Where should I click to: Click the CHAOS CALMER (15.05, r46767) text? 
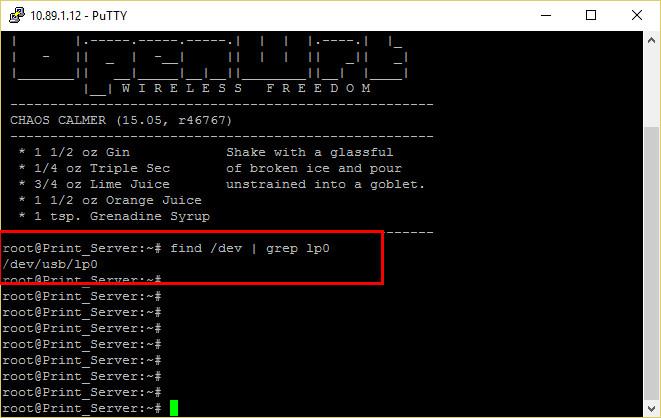point(121,121)
